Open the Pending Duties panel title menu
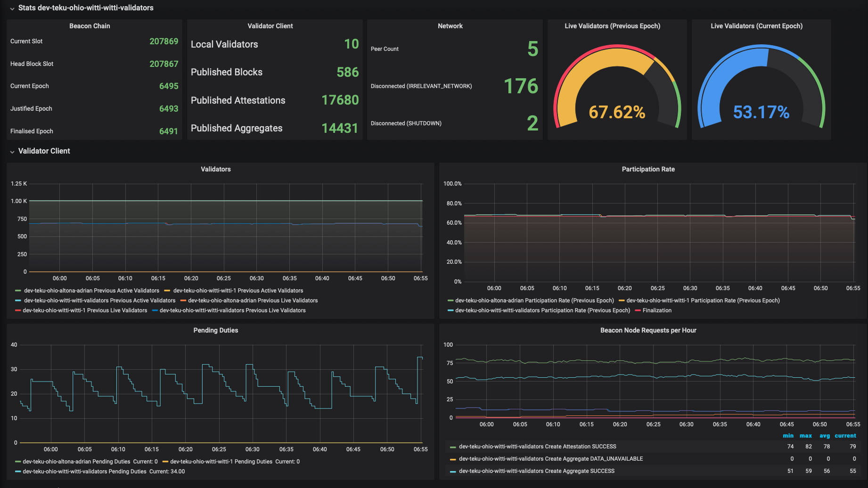Screen dimensions: 868x488 (x=215, y=330)
